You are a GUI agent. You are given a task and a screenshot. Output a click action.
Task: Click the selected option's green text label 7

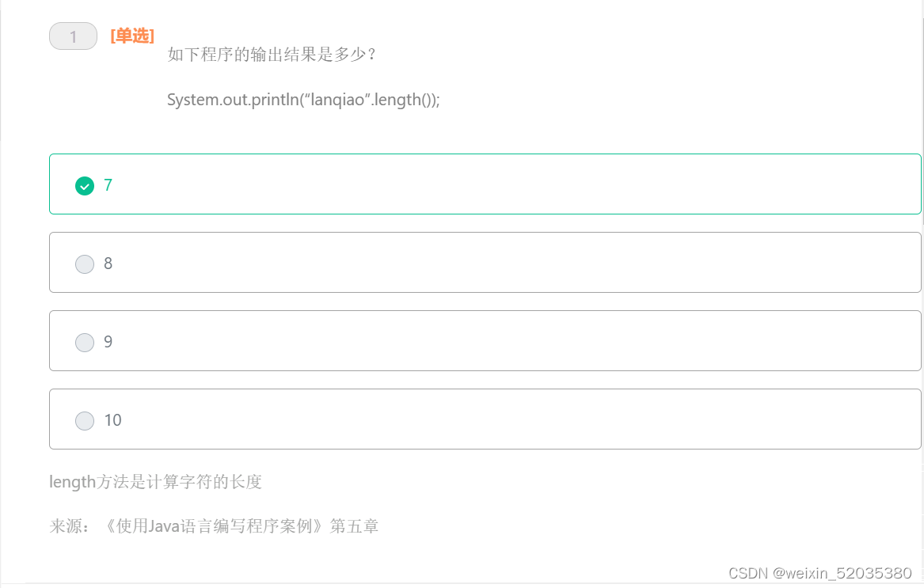(108, 185)
